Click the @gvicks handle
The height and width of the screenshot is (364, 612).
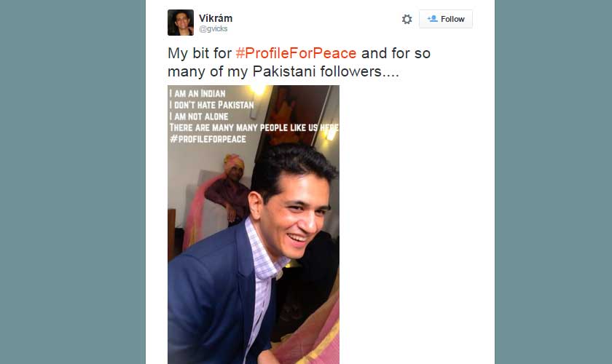coord(213,29)
